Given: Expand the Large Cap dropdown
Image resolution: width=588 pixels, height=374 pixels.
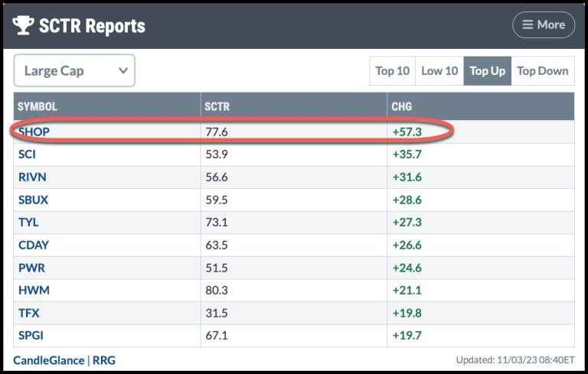Looking at the screenshot, I should click(x=74, y=71).
